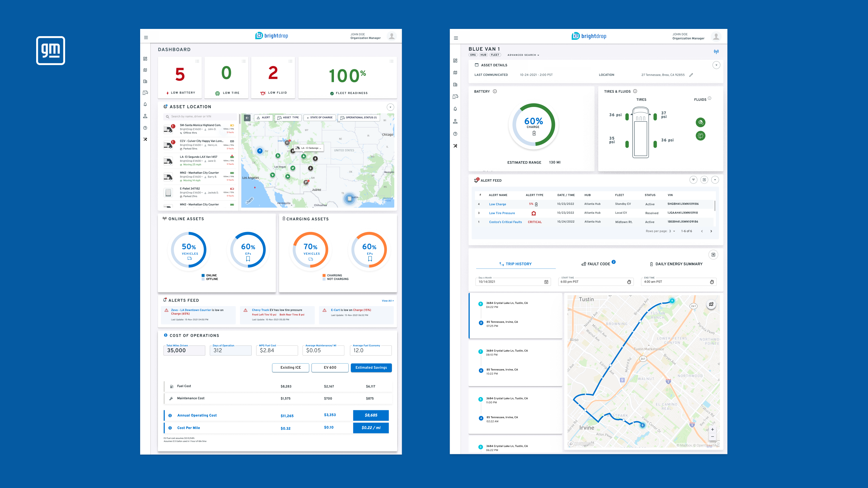Expand the Advanced Search dropdown
Image resolution: width=868 pixels, height=488 pixels.
click(x=523, y=55)
